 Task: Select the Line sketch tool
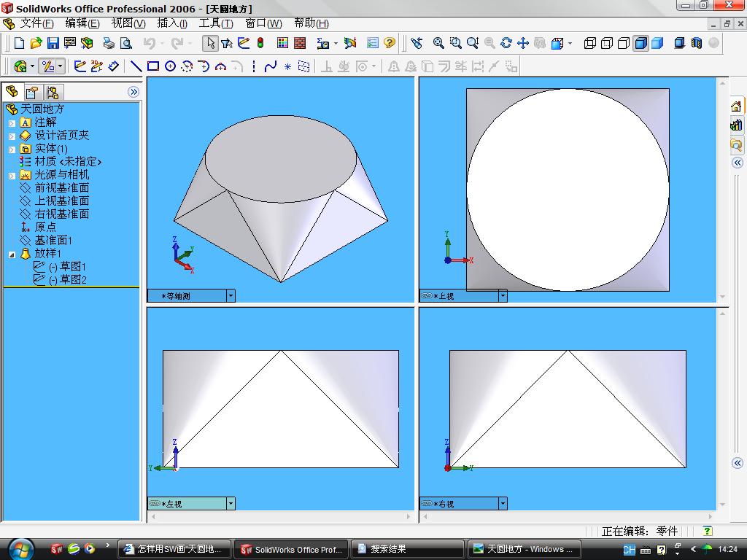136,66
